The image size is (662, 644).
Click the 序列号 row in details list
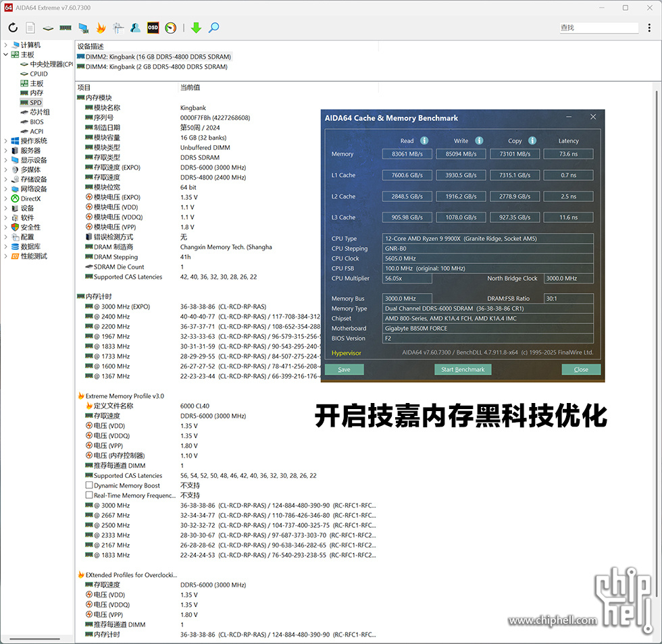point(168,117)
